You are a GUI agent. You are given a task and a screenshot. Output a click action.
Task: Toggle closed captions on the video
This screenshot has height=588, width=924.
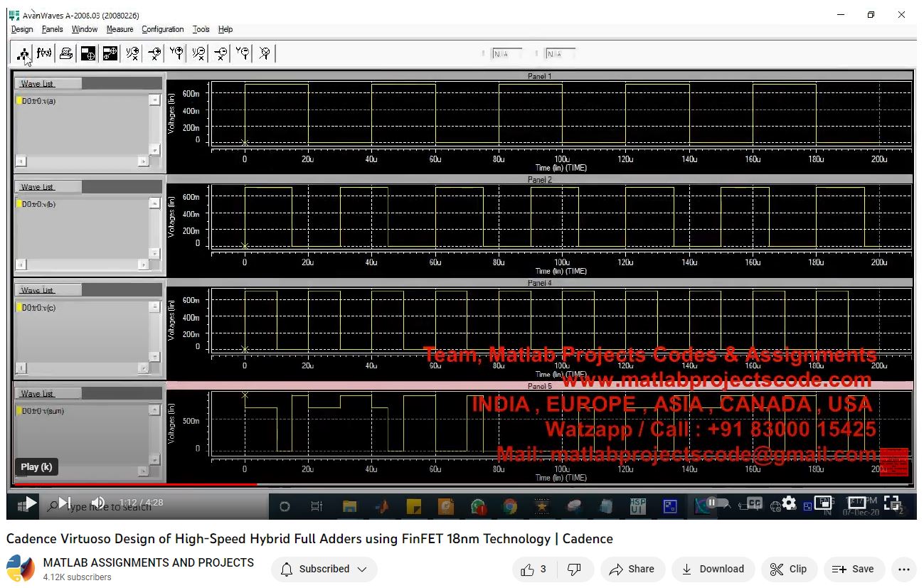pos(754,503)
